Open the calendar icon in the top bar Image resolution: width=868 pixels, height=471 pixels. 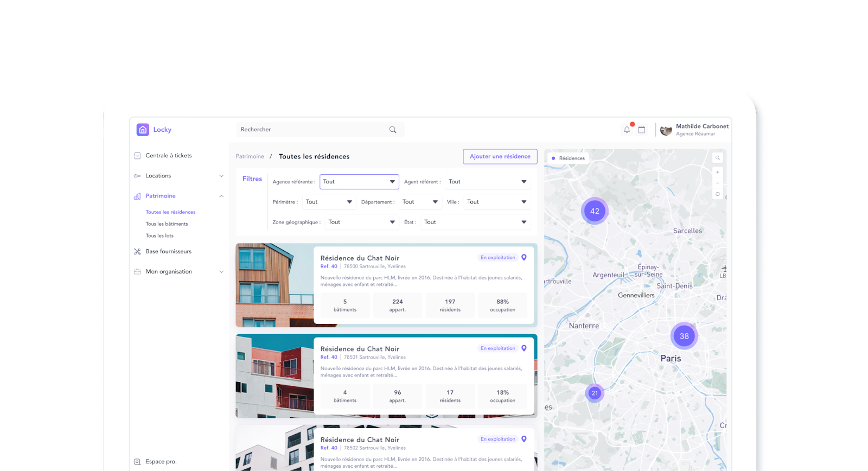point(642,130)
